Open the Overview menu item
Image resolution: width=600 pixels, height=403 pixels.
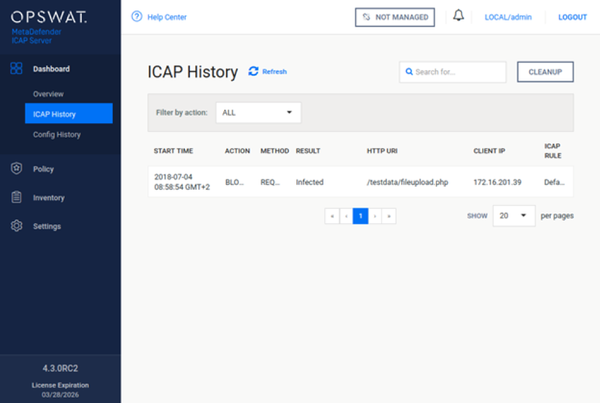(x=48, y=93)
